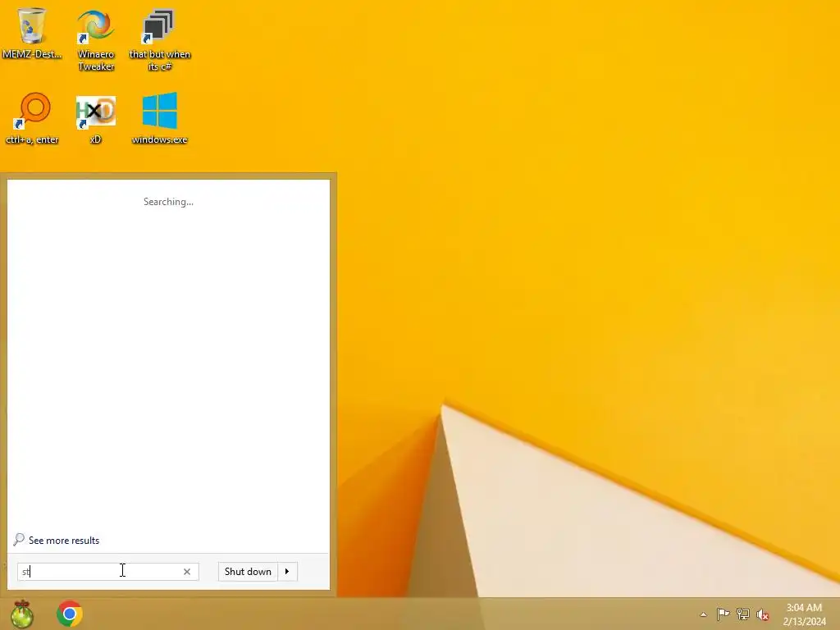
Task: Open Google Chrome from the taskbar
Action: [70, 614]
